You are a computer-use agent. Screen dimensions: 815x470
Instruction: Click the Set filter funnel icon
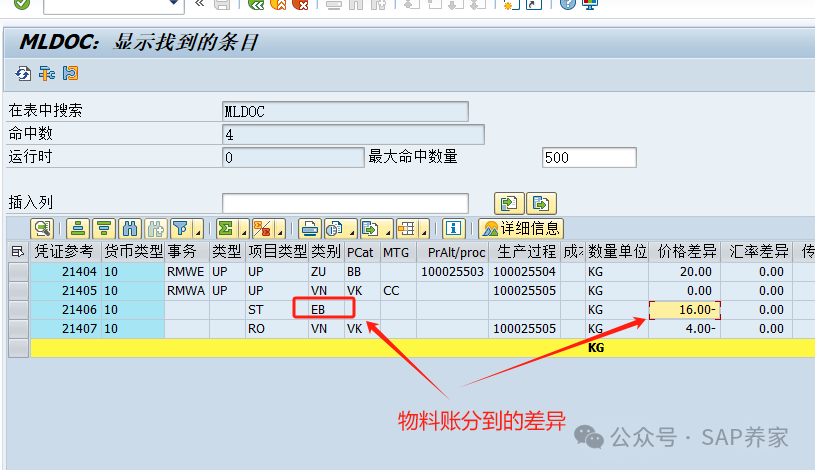pos(180,228)
